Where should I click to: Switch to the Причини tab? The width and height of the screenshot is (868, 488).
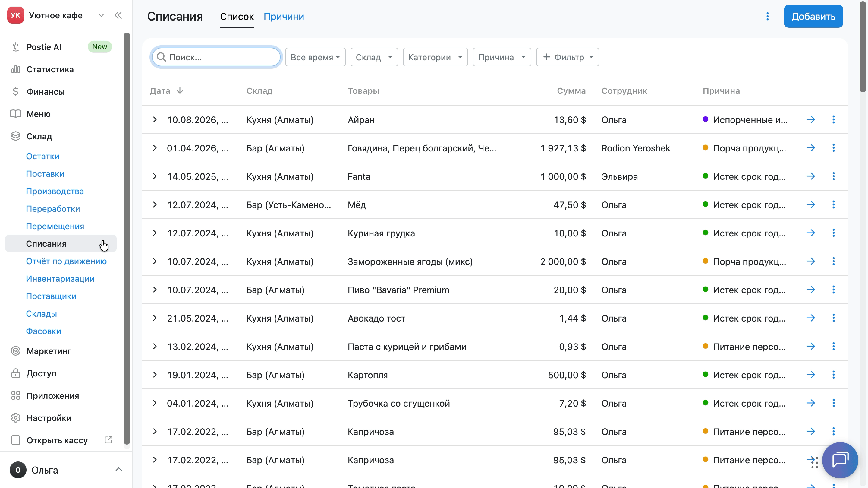coord(284,17)
